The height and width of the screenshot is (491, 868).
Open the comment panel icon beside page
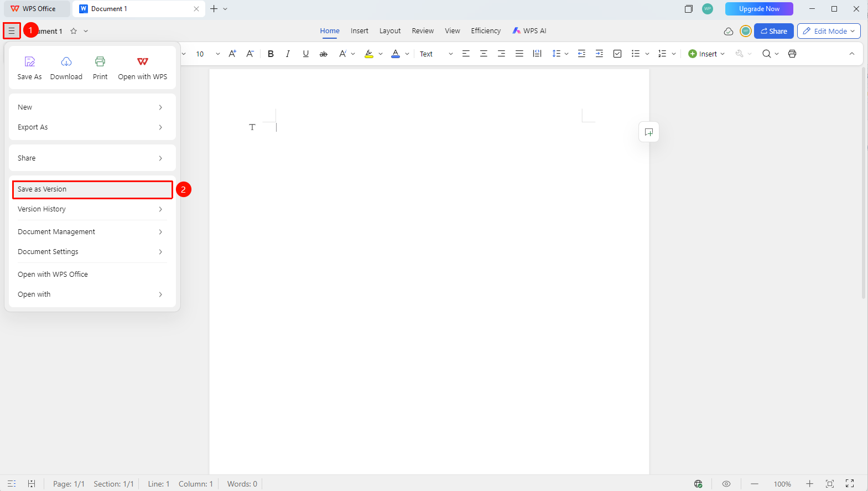649,132
